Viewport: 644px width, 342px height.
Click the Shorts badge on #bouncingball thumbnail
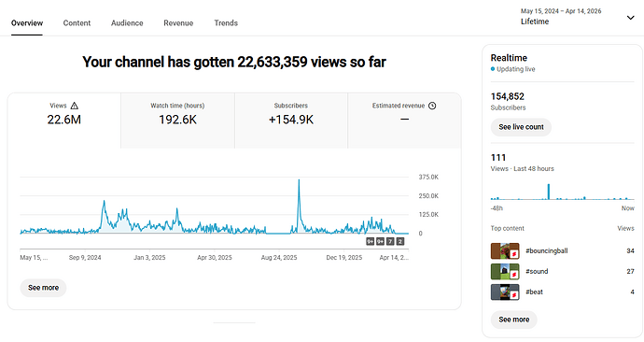[x=514, y=254]
